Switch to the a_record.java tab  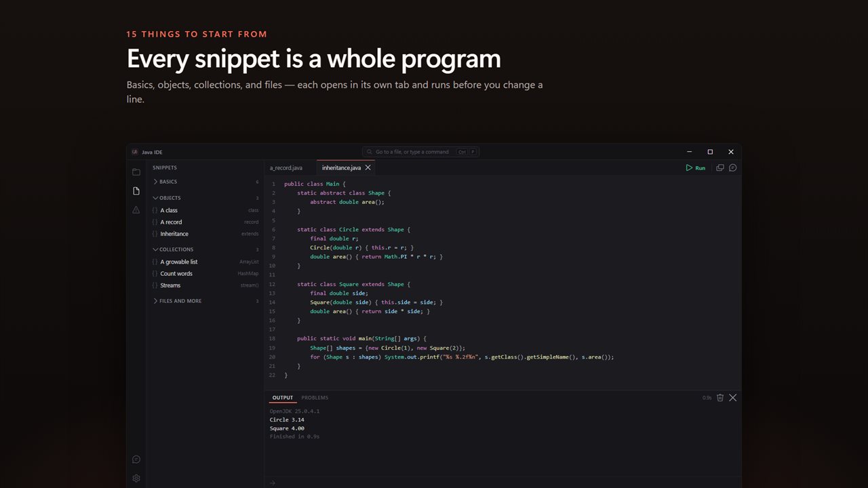pyautogui.click(x=290, y=168)
